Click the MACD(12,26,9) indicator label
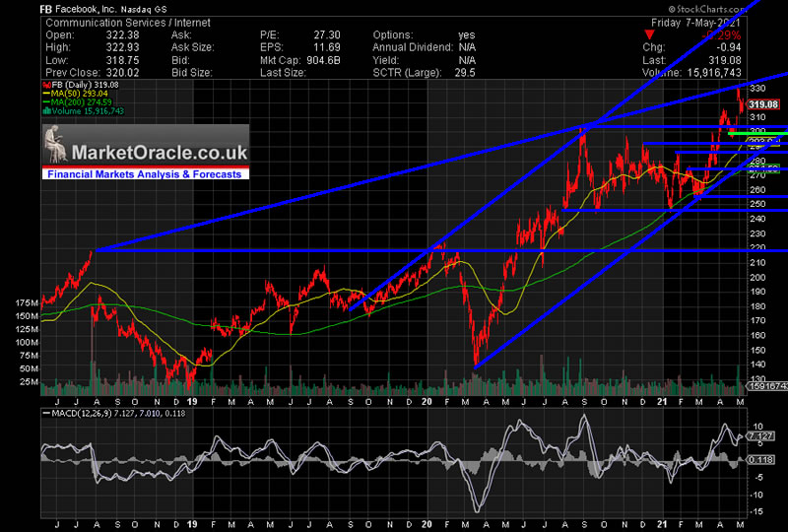 pos(114,414)
